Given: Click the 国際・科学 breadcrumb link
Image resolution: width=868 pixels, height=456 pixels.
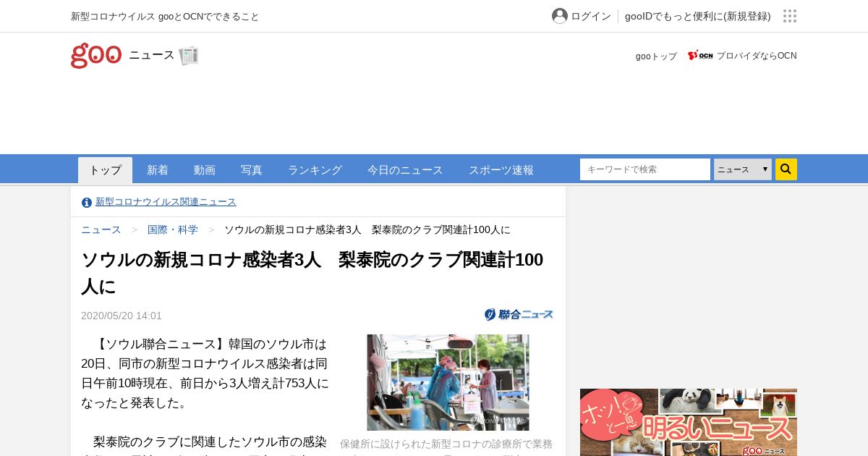Looking at the screenshot, I should click(173, 229).
